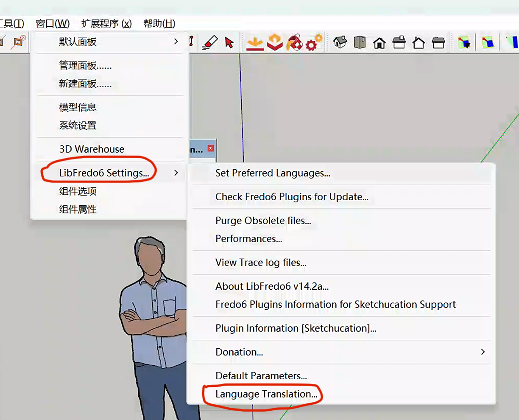
Task: Select Set Preferred Languages option
Action: [272, 173]
